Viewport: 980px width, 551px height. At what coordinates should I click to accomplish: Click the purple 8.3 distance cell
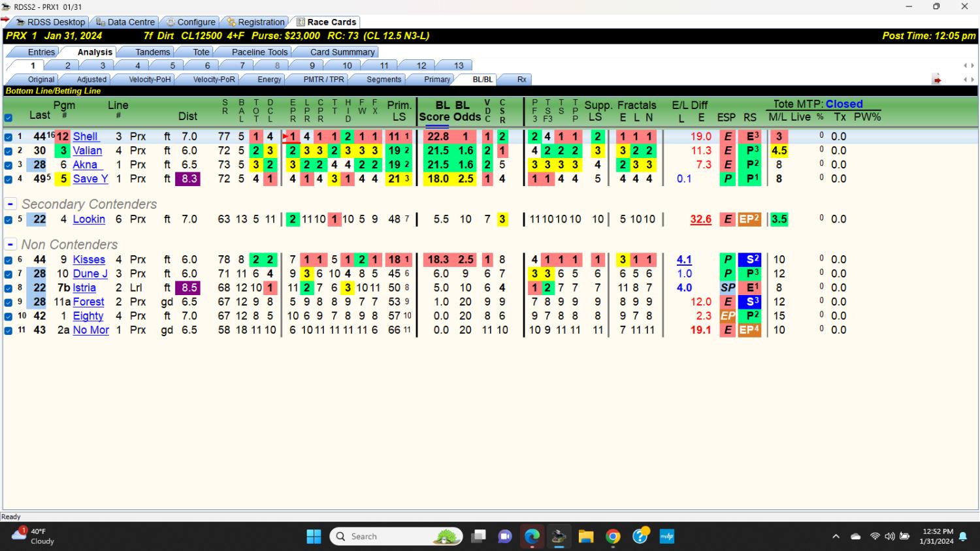click(x=189, y=179)
